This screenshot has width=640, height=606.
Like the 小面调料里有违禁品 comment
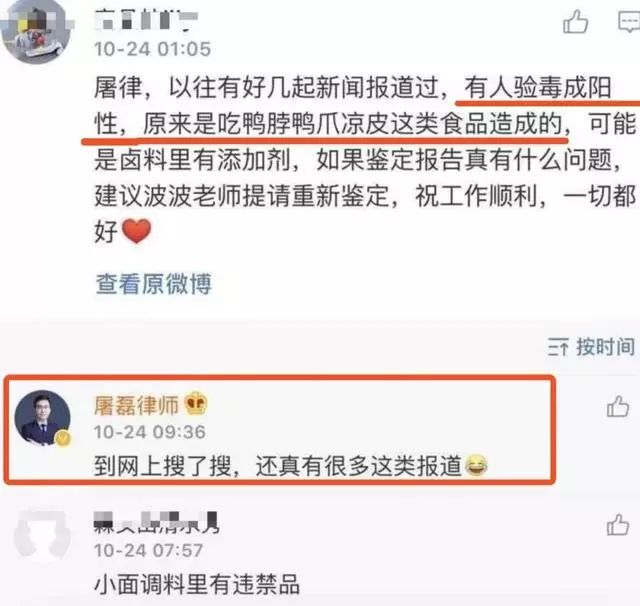point(618,524)
